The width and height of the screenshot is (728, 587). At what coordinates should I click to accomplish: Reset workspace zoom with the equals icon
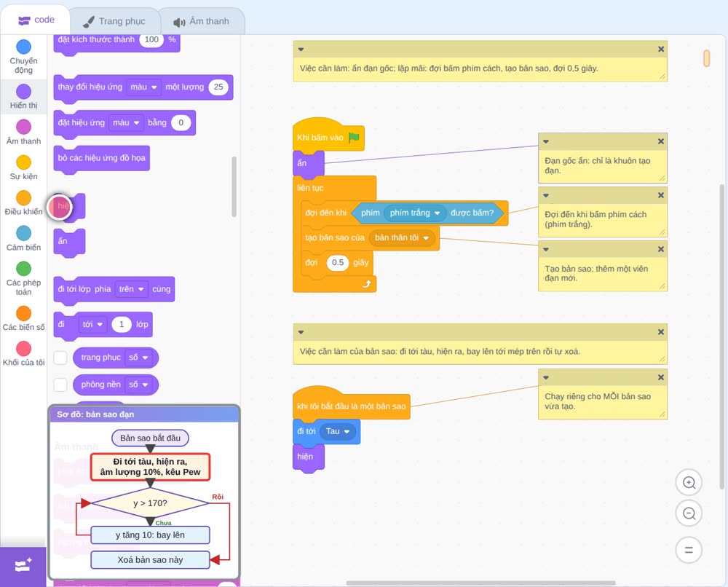[x=689, y=550]
